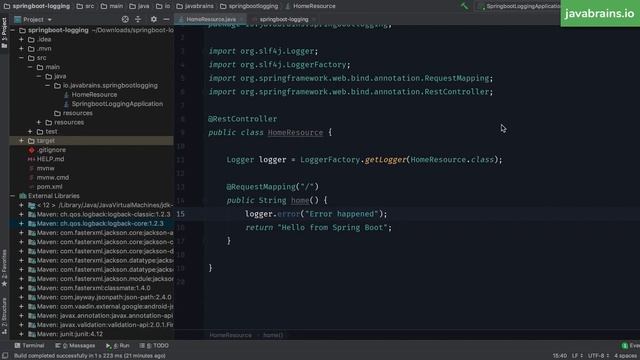Open SpringbootLoggingApplication run configuration dropdown
Viewport: 640px width, 360px height.
coord(519,6)
